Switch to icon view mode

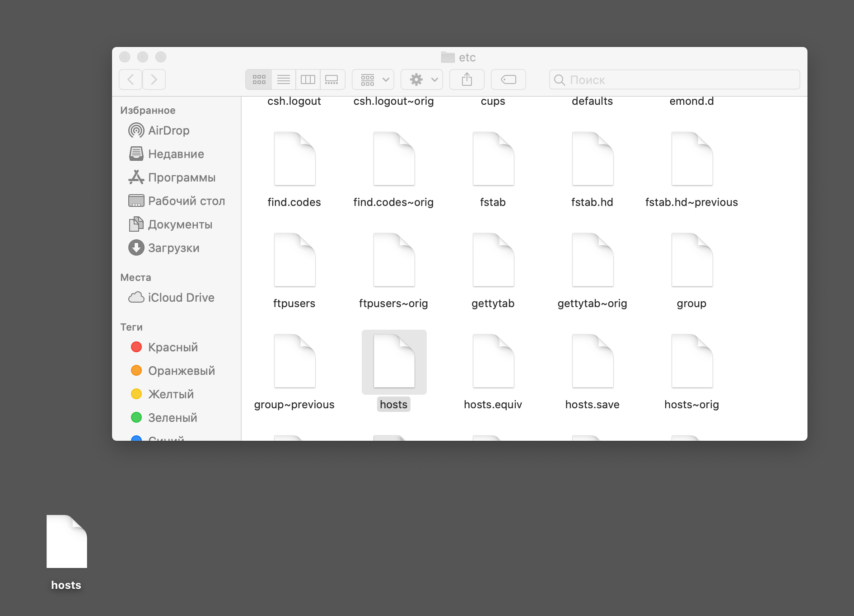259,80
